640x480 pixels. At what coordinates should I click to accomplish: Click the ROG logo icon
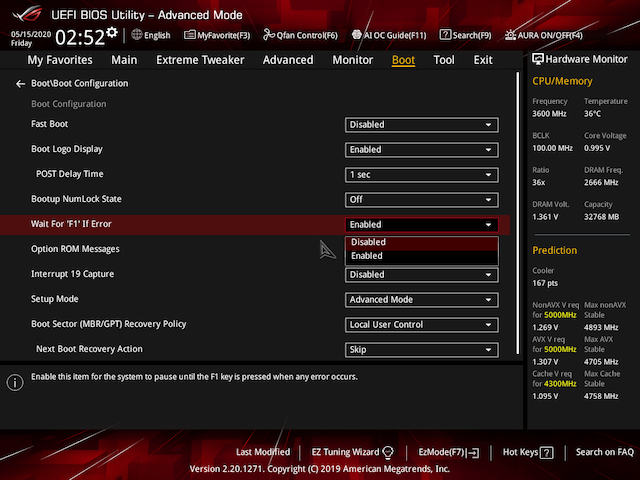pyautogui.click(x=27, y=14)
